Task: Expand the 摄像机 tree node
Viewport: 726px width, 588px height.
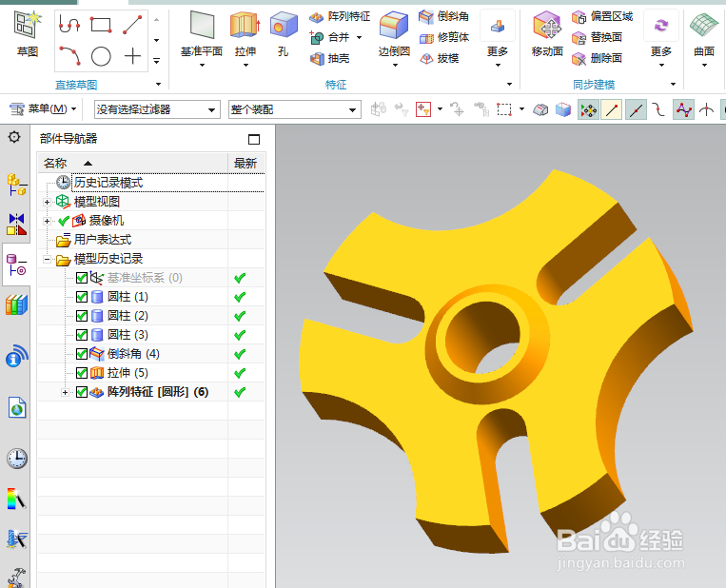Action: tap(47, 221)
